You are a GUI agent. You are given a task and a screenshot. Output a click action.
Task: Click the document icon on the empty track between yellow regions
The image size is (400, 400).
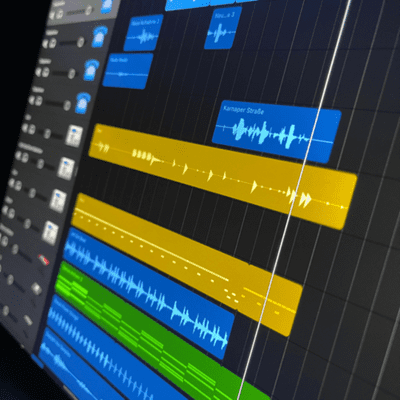[x=66, y=169]
